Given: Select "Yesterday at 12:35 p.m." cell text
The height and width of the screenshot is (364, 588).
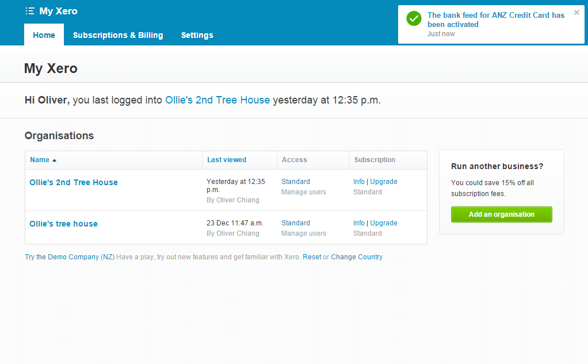Looking at the screenshot, I should (236, 186).
